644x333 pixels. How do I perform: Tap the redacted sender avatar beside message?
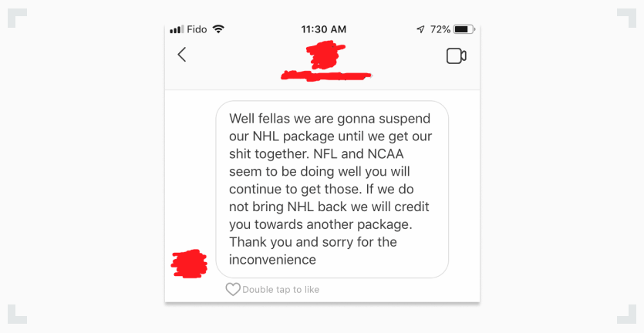pos(189,264)
